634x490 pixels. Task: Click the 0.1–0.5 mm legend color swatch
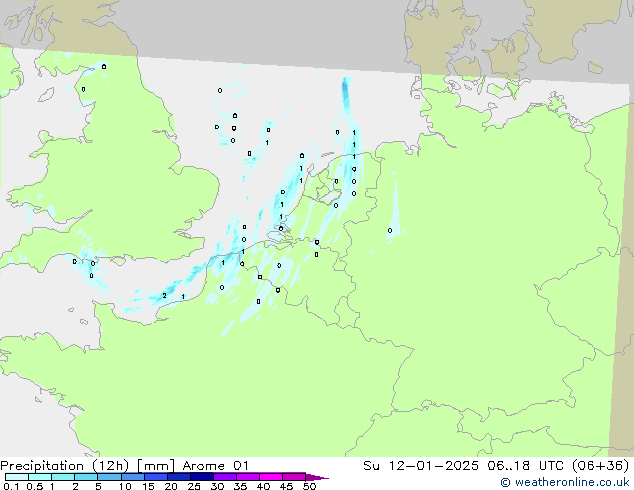(x=17, y=477)
